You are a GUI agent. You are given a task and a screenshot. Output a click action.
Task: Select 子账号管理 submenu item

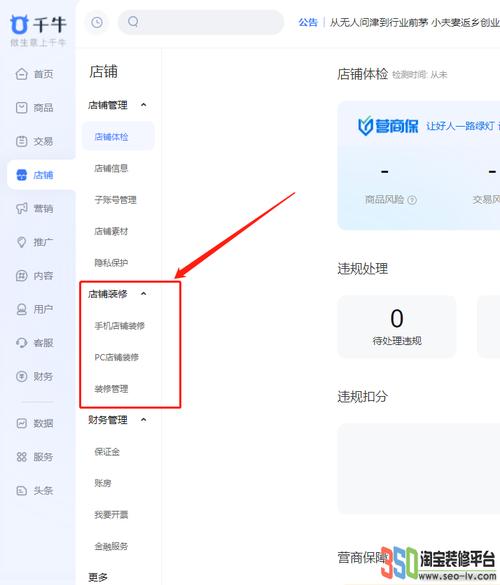click(115, 200)
